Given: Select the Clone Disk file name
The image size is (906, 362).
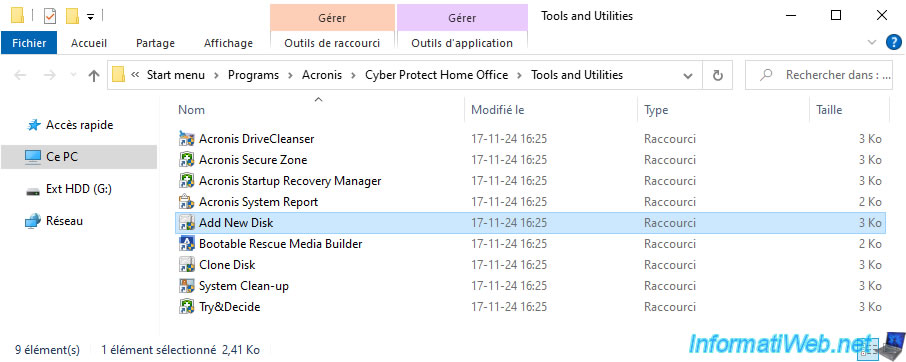Looking at the screenshot, I should (x=227, y=264).
